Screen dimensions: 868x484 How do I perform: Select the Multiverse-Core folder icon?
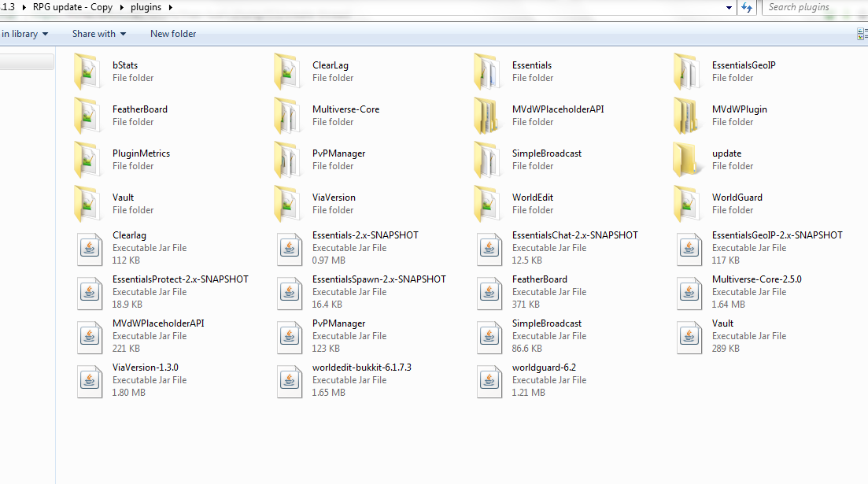tap(287, 116)
